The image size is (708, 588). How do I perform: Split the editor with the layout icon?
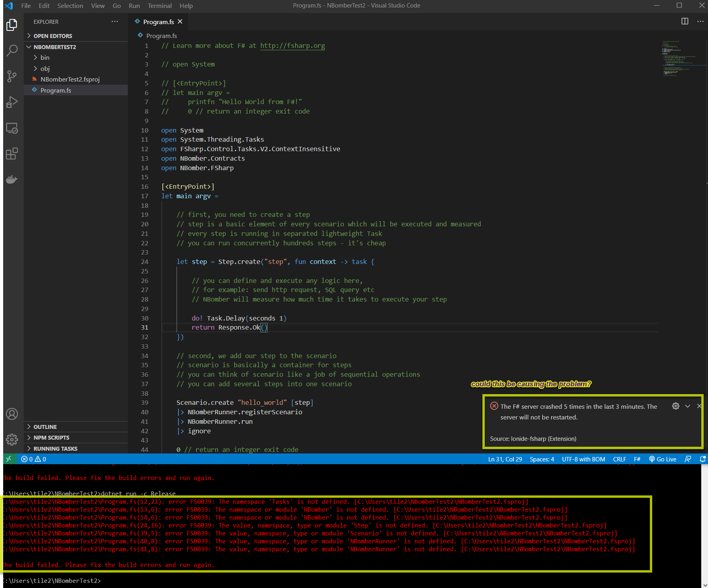tap(685, 21)
